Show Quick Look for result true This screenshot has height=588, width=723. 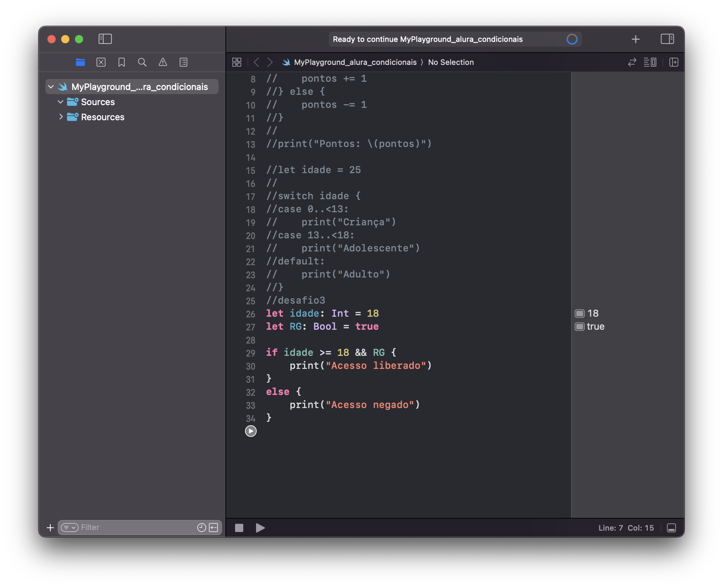click(580, 326)
